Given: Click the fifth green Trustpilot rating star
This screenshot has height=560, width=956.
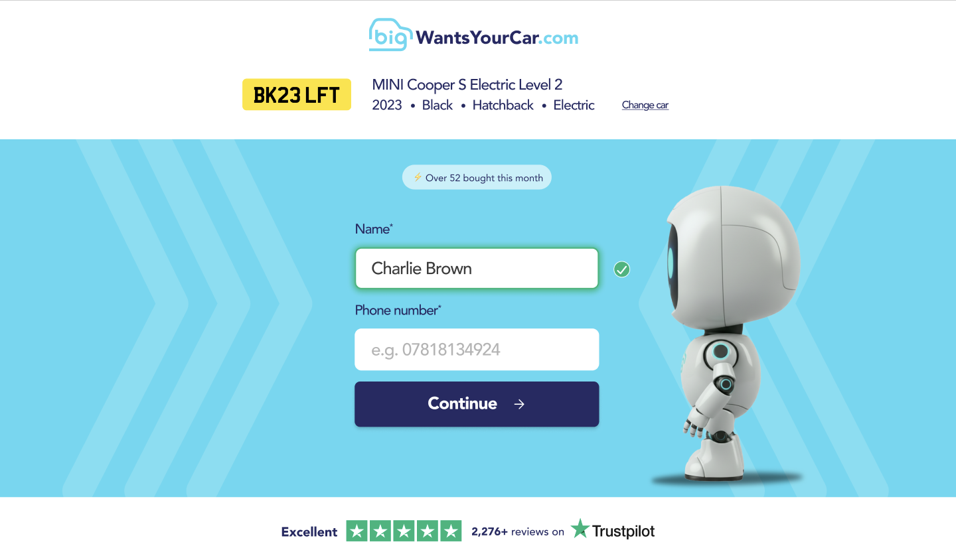Looking at the screenshot, I should [451, 531].
